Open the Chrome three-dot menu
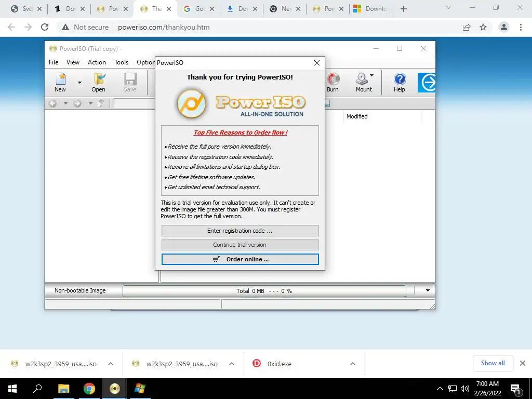The image size is (532, 399). 521,27
